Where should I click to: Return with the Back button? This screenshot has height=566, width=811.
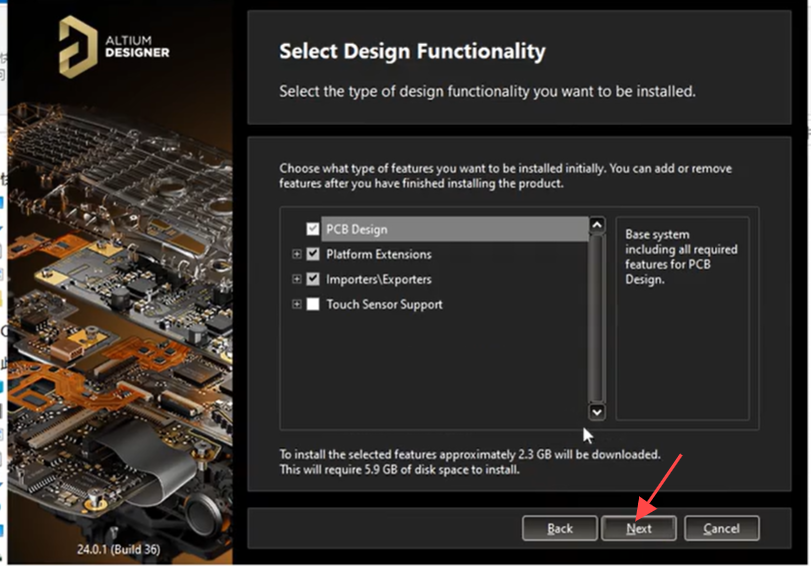tap(560, 528)
